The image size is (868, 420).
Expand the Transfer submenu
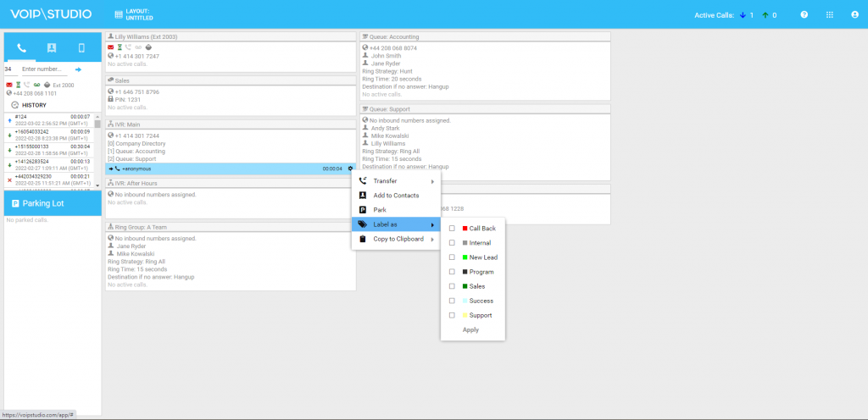[396, 181]
